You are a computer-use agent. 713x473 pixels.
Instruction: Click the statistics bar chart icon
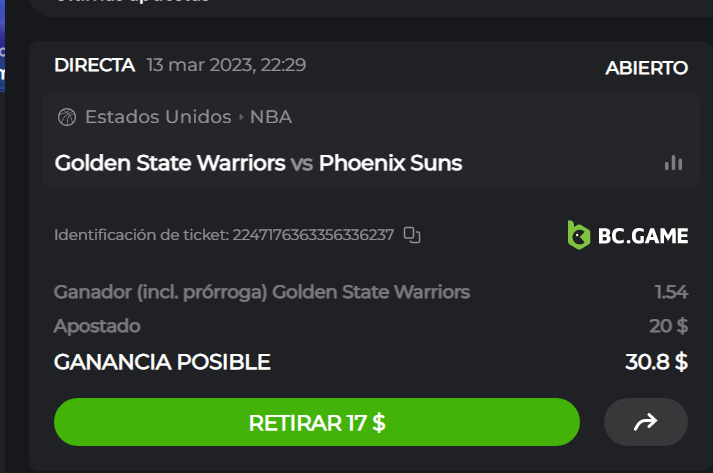[x=673, y=163]
